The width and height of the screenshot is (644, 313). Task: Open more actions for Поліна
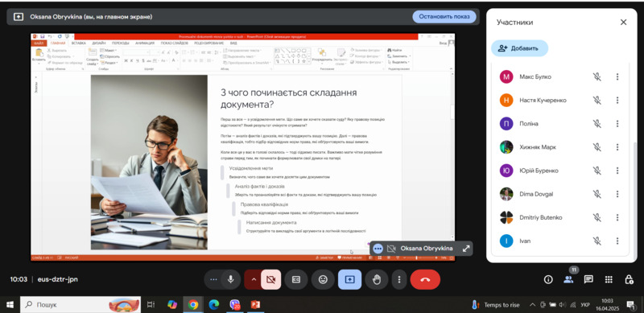617,124
